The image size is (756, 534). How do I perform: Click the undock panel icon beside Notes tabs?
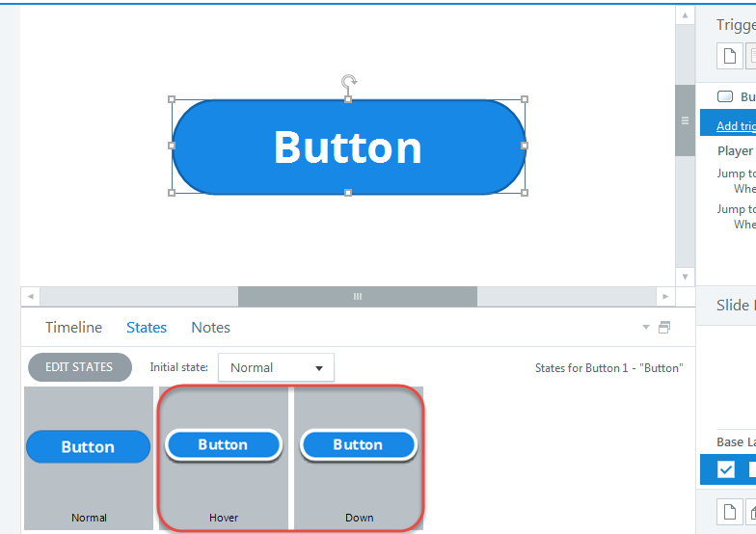pos(664,328)
